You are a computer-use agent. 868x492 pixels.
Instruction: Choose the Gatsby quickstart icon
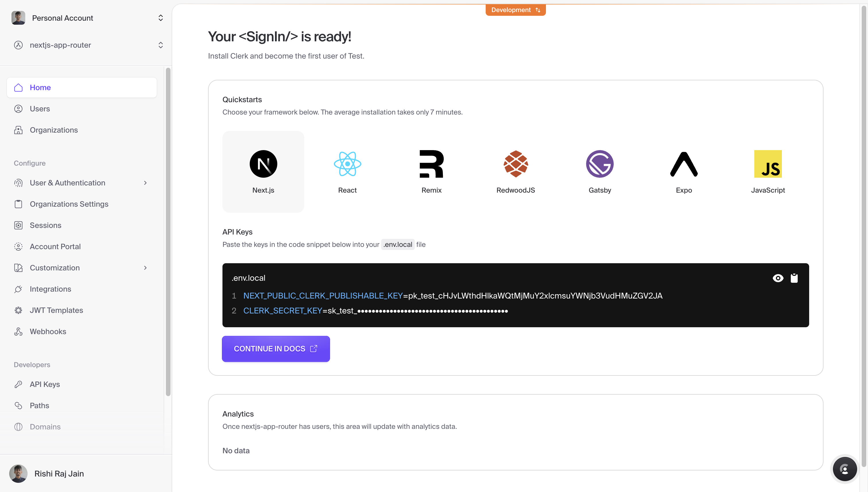tap(600, 164)
